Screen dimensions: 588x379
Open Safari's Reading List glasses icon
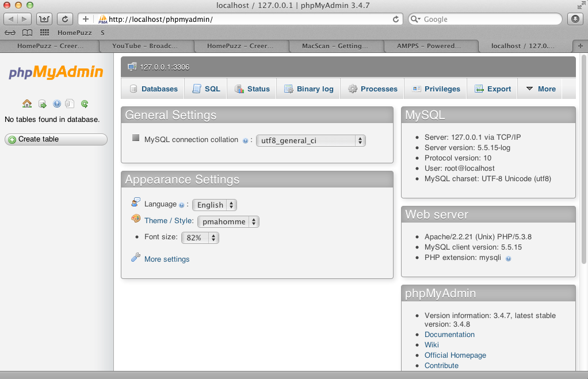pyautogui.click(x=10, y=33)
